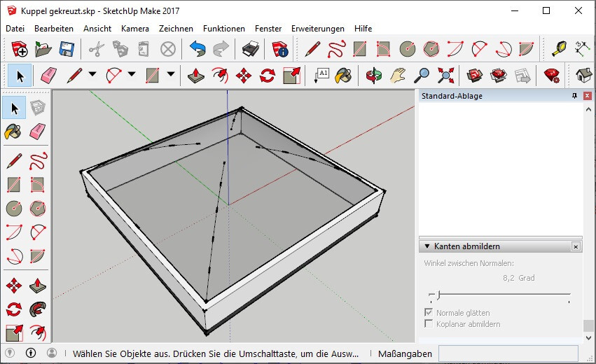This screenshot has width=596, height=364.
Task: Collapse the Kanten abmildern panel triangle
Action: (427, 246)
